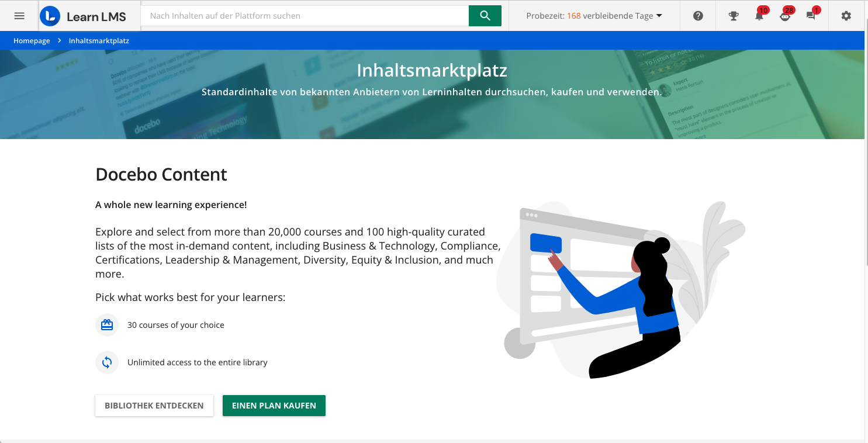868x443 pixels.
Task: Click the Docebo Content heading
Action: pos(161,174)
